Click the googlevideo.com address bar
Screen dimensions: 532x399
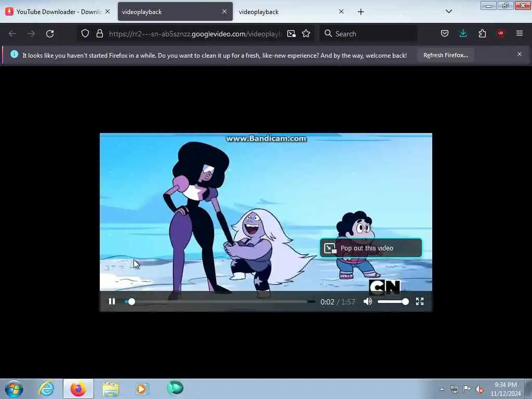(195, 34)
